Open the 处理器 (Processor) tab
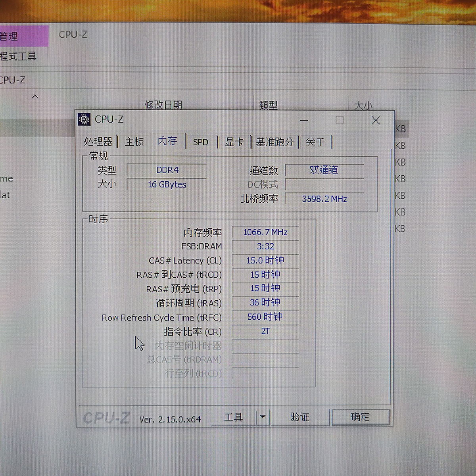 (98, 142)
